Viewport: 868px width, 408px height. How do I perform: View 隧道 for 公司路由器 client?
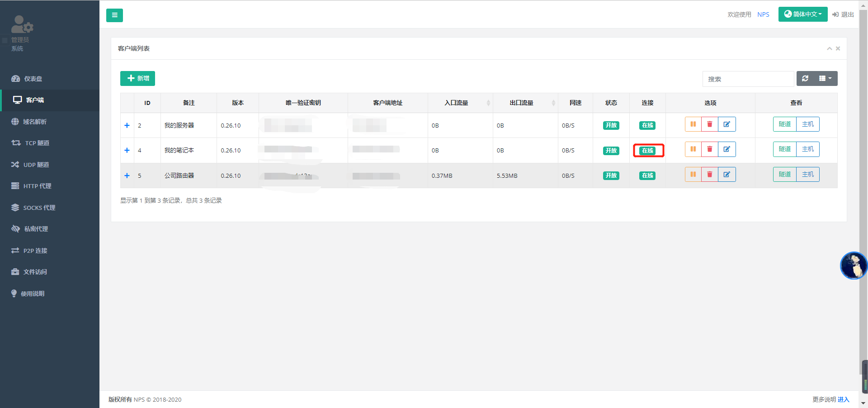coord(784,175)
